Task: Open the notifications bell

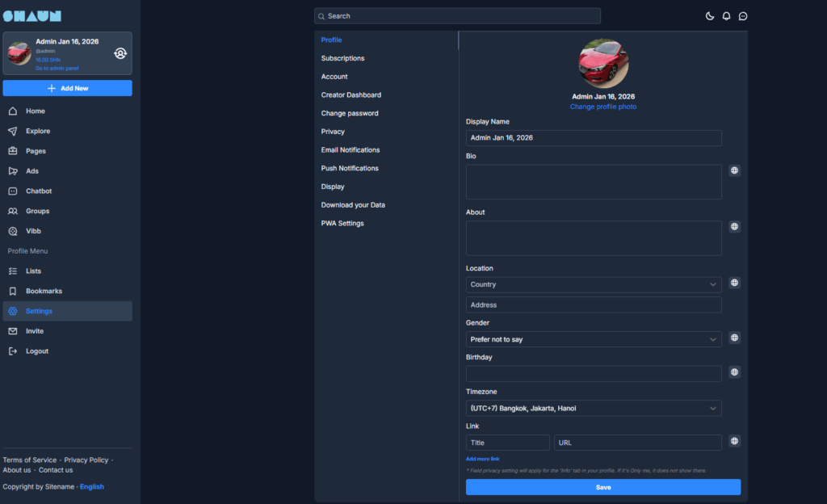Action: coord(726,16)
